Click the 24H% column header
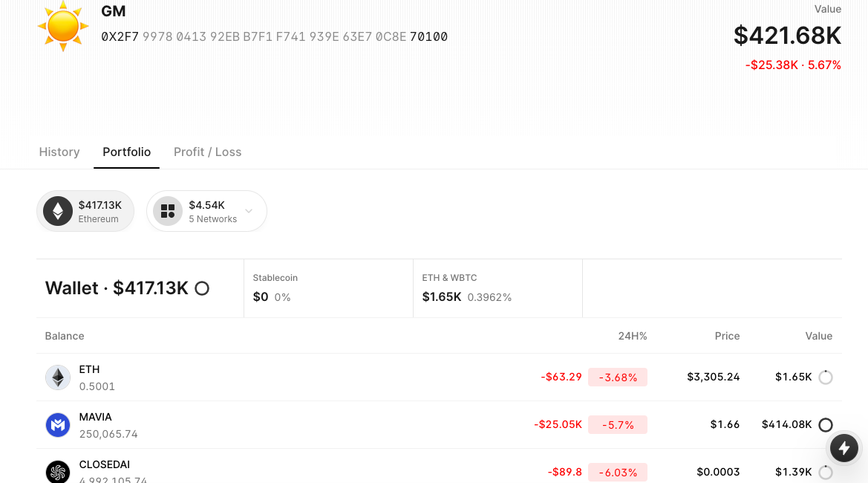 pyautogui.click(x=633, y=336)
